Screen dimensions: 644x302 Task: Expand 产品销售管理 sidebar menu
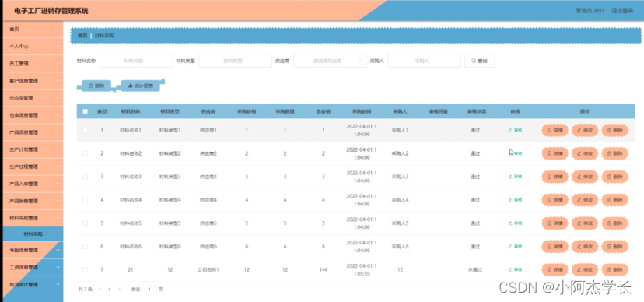click(33, 201)
